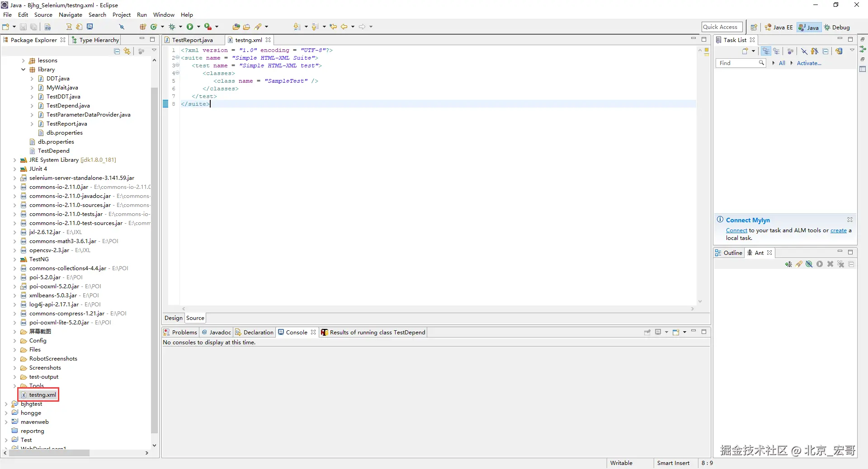Collapse the library package tree node
The image size is (868, 469).
pos(24,70)
